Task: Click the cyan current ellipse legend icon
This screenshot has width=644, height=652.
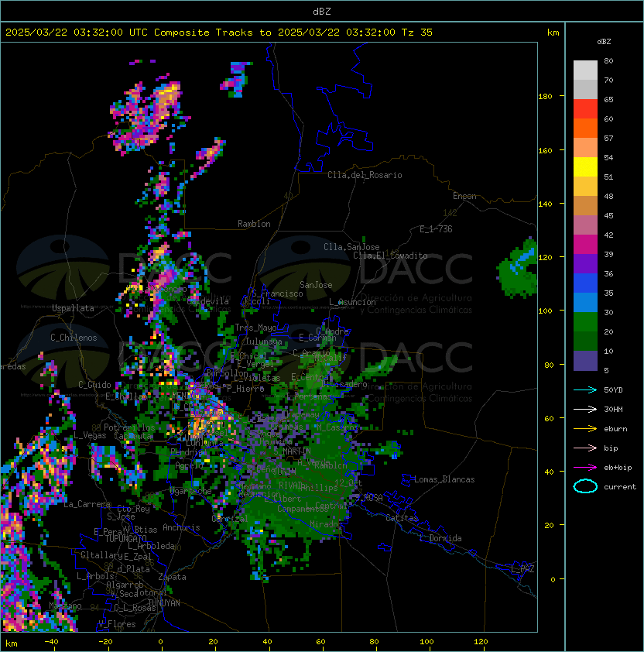Action: pos(585,486)
